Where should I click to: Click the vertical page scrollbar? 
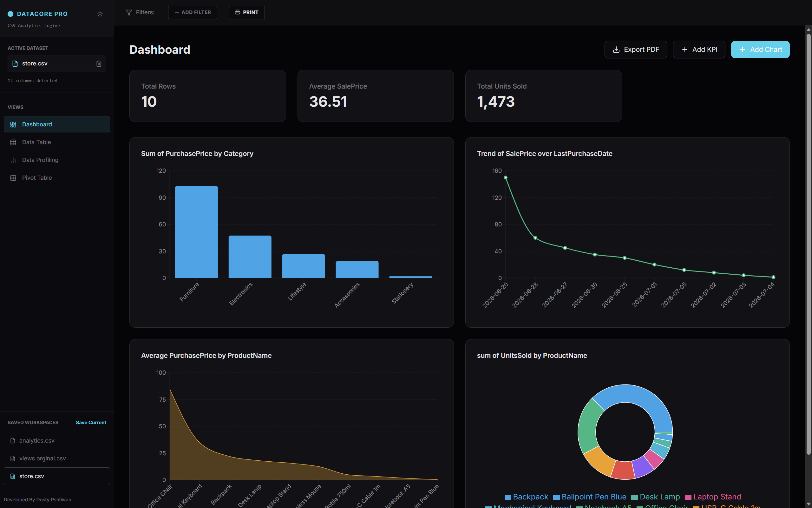[x=808, y=244]
